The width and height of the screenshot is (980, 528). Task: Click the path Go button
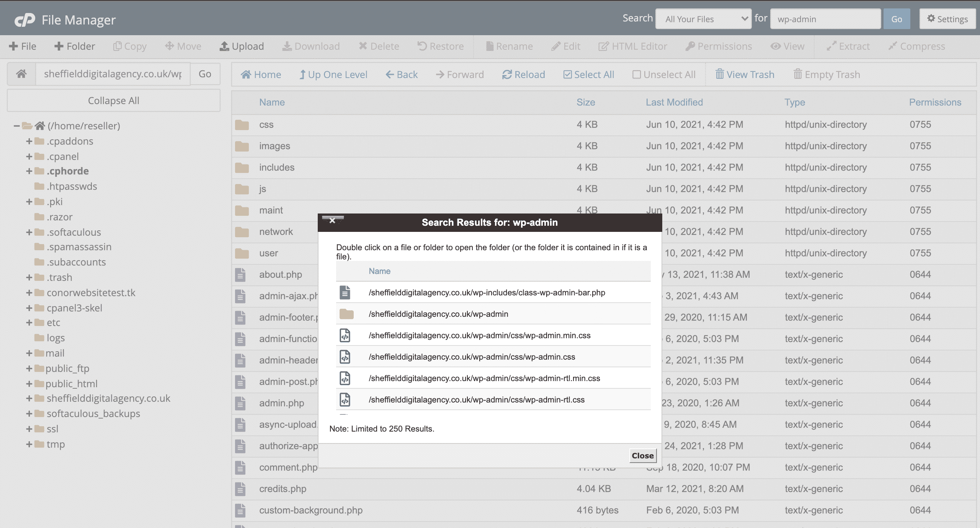pyautogui.click(x=205, y=74)
